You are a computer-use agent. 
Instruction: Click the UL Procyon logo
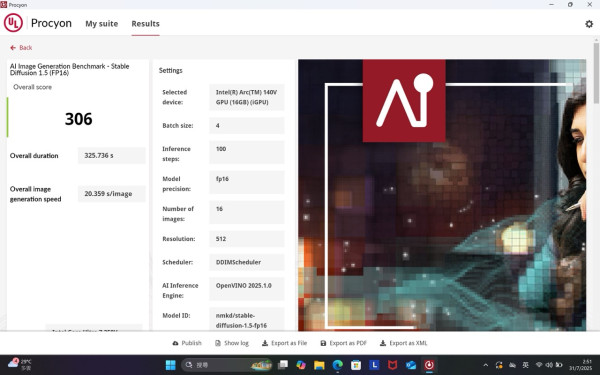(13, 23)
